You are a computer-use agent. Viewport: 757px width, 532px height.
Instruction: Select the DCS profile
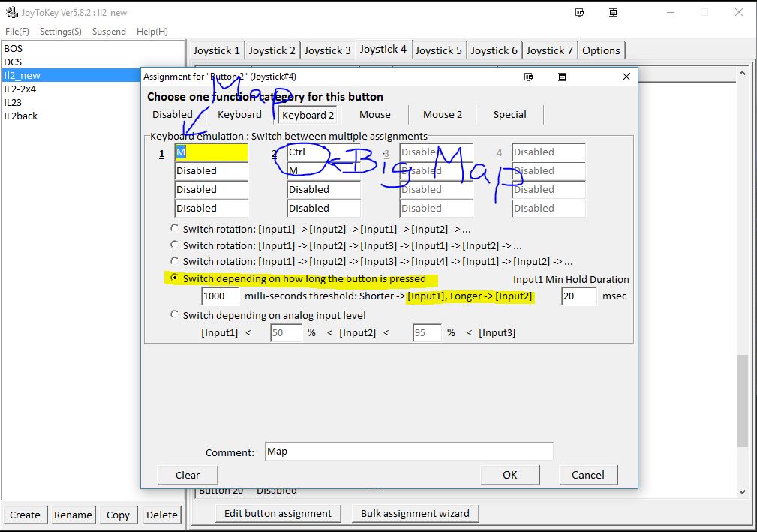(93, 62)
